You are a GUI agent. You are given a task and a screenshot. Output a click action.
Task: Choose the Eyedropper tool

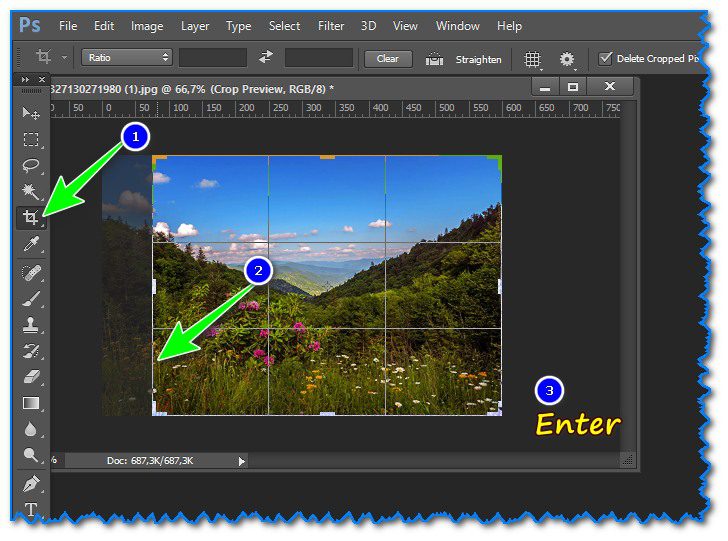tap(31, 244)
